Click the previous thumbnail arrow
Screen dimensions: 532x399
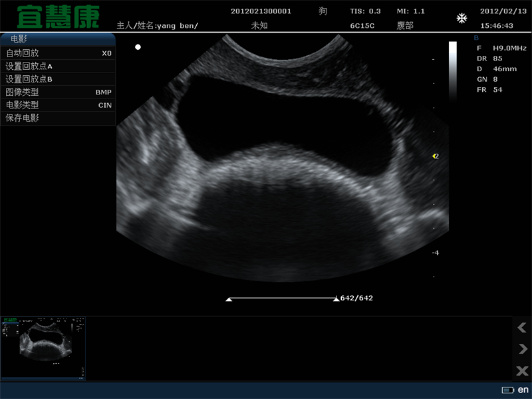522,327
